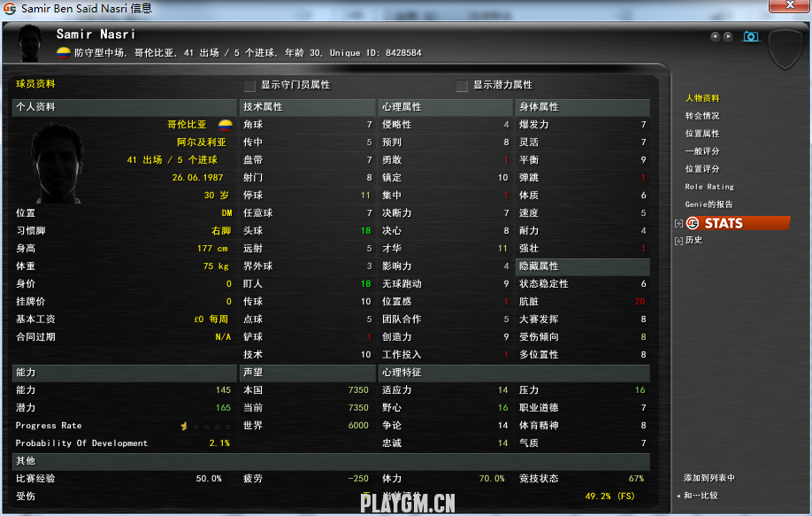
Task: Open Genie的报告 in sidebar
Action: (x=709, y=204)
